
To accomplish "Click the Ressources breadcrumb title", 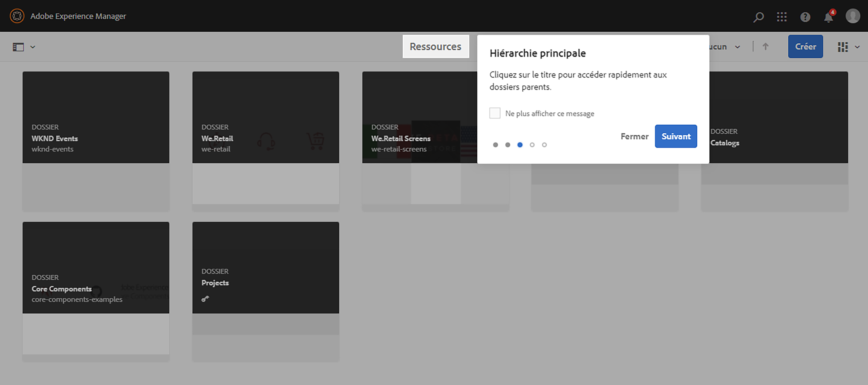I will tap(435, 46).
